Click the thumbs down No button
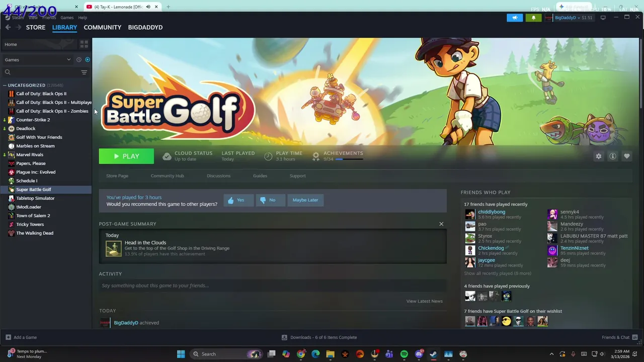The image size is (644, 362). tap(271, 200)
